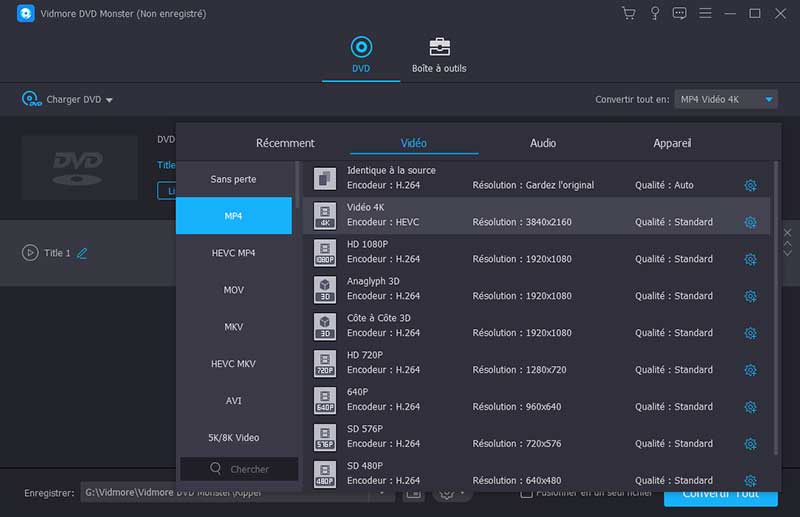
Task: Open the shopping cart icon
Action: pos(628,14)
